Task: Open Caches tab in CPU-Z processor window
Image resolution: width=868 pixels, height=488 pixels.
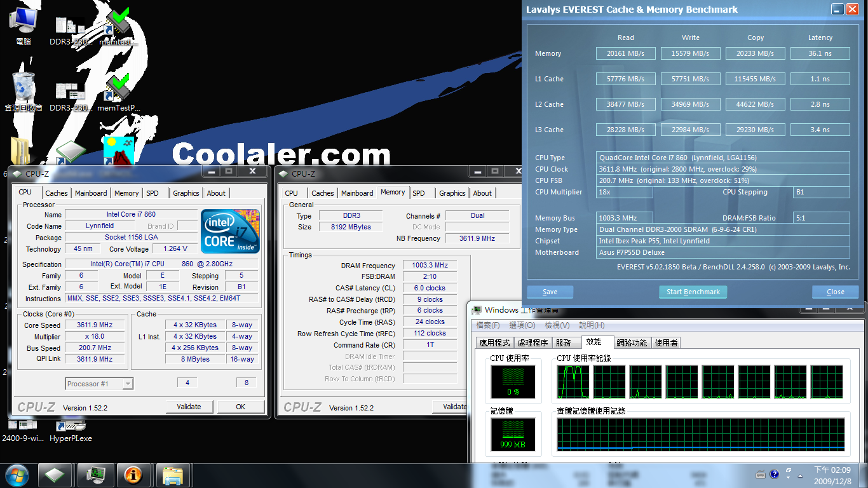Action: [57, 193]
